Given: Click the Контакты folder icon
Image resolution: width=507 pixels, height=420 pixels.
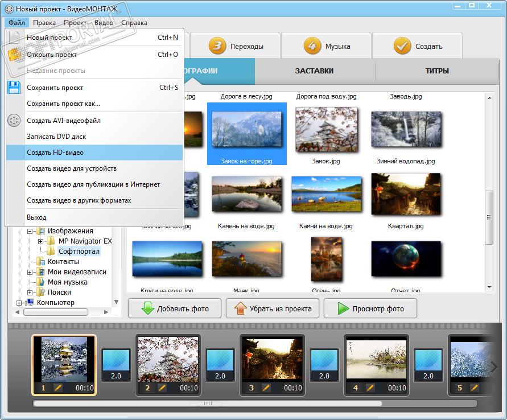Looking at the screenshot, I should [x=41, y=261].
